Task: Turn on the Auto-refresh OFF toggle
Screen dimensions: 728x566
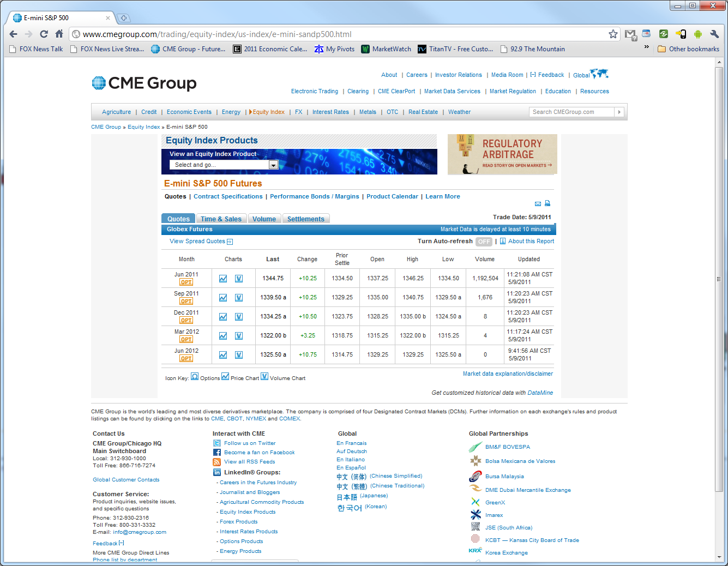Action: [484, 242]
